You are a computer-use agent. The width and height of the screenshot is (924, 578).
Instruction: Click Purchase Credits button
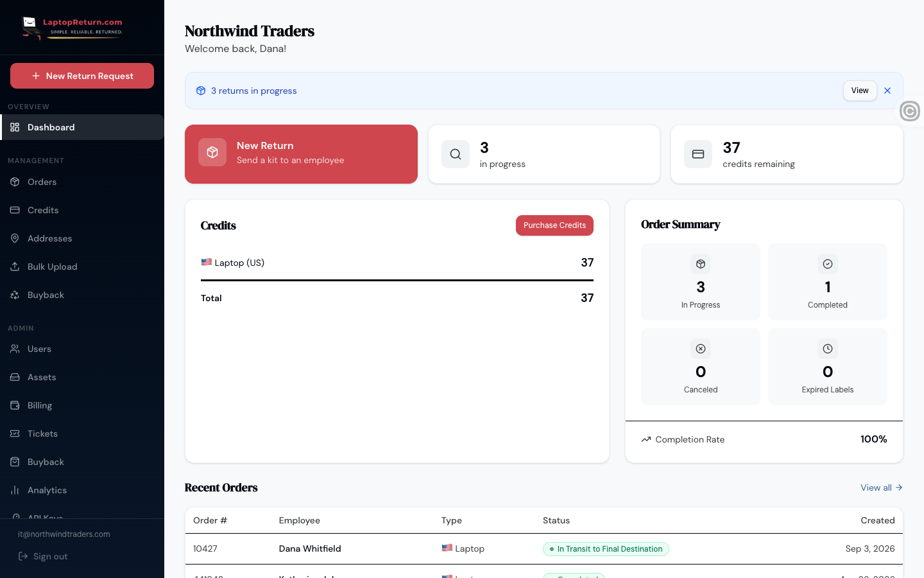point(554,225)
